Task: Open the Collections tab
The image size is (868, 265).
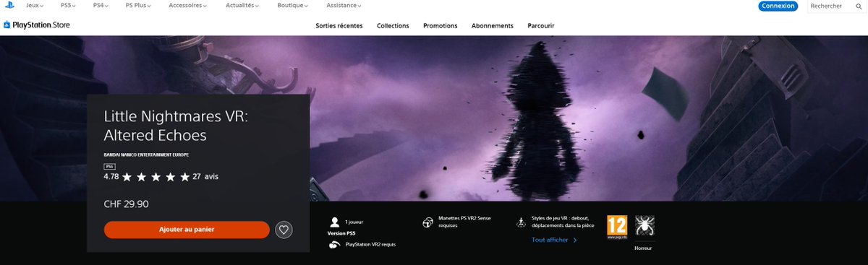Action: click(x=393, y=25)
